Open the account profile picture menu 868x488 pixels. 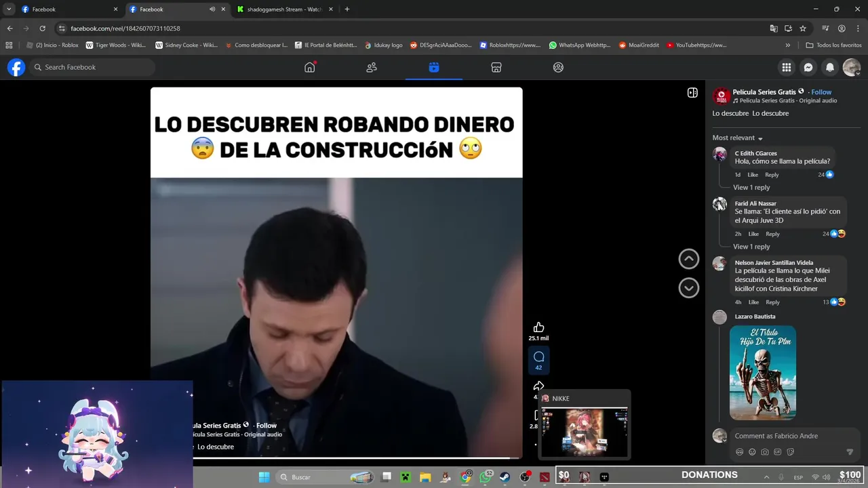pos(852,67)
